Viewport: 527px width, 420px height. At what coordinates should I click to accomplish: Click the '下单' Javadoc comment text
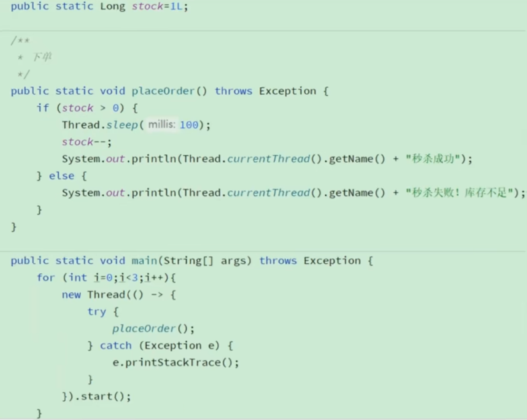click(x=43, y=57)
